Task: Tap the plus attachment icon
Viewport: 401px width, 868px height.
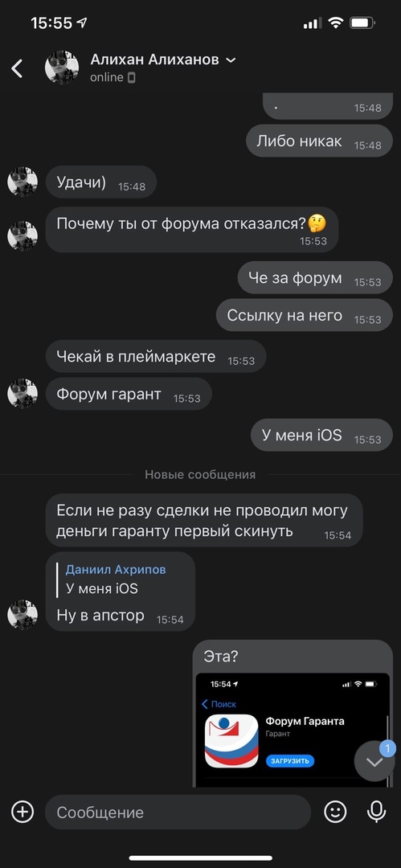Action: (23, 812)
